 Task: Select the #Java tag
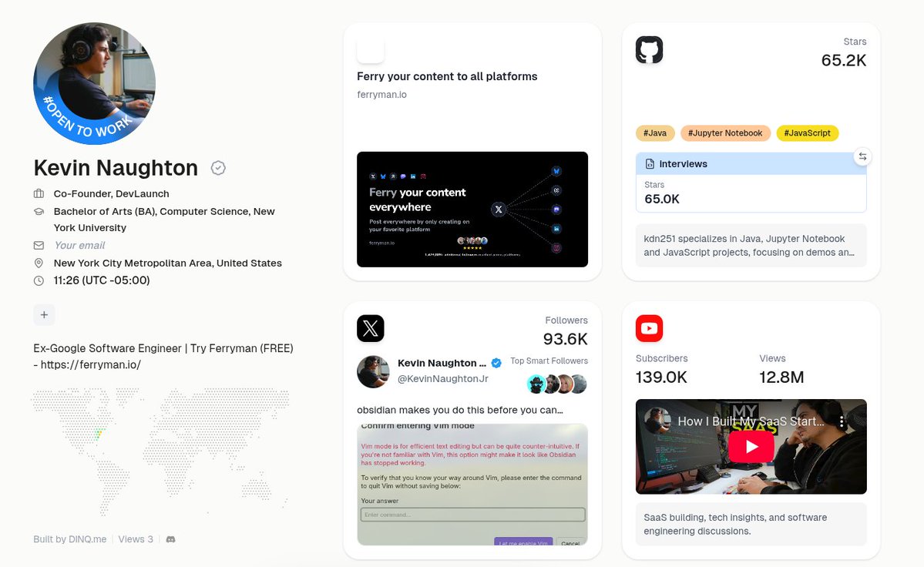point(655,133)
